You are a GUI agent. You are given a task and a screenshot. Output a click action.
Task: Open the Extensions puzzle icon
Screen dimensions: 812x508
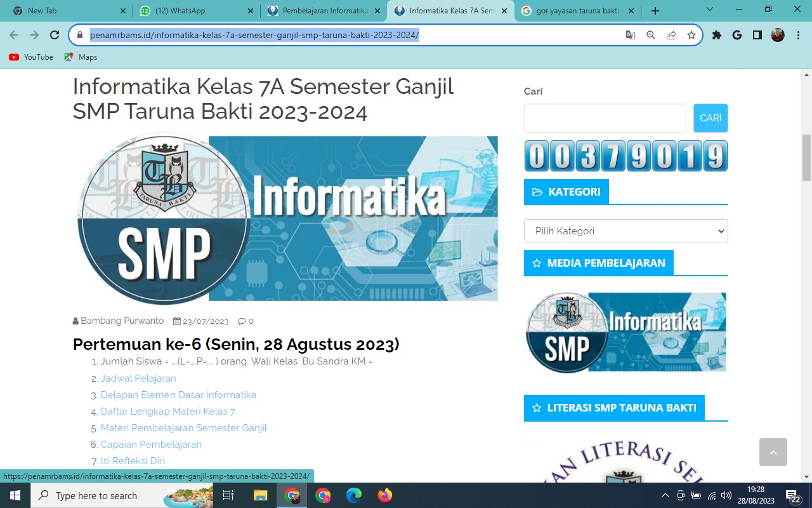click(717, 36)
